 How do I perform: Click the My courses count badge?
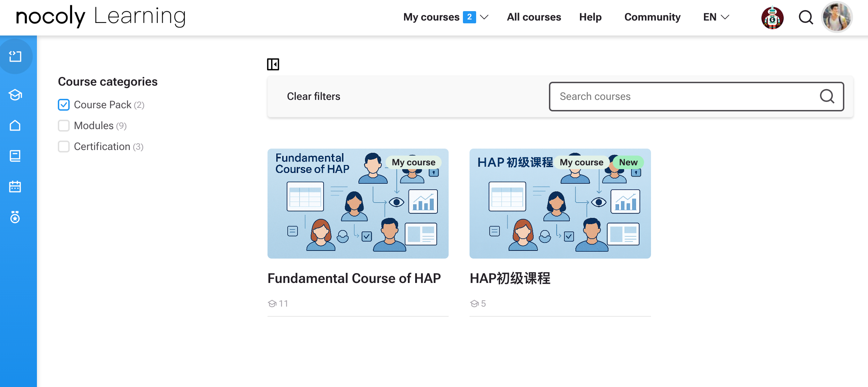469,17
